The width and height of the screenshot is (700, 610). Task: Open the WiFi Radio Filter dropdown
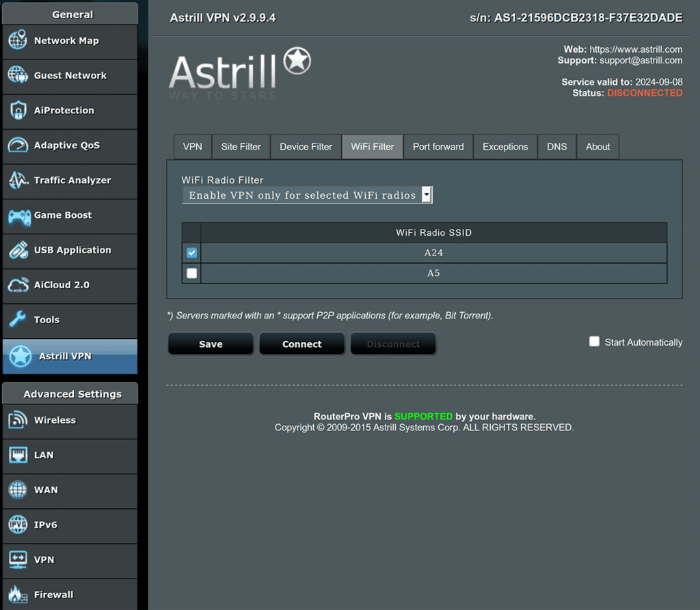tap(426, 195)
